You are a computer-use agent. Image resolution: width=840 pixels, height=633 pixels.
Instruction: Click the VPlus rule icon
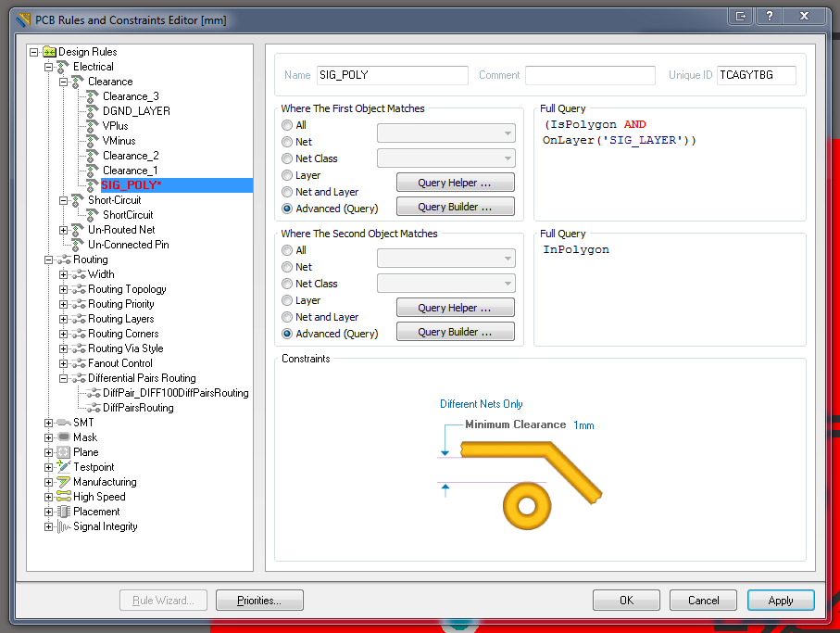click(x=93, y=126)
